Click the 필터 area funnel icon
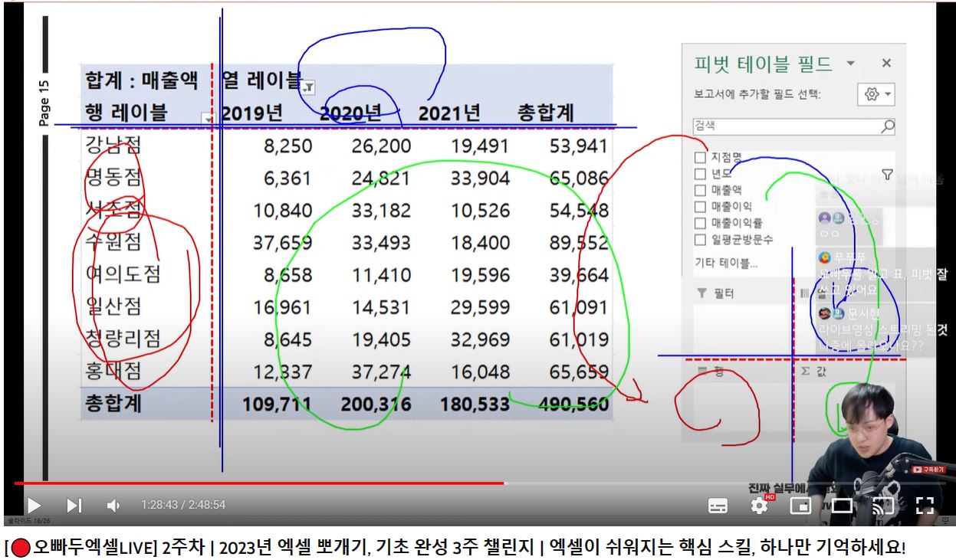 (701, 293)
